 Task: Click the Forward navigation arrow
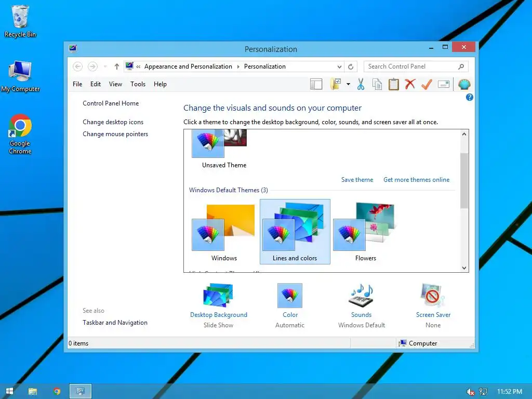click(92, 66)
